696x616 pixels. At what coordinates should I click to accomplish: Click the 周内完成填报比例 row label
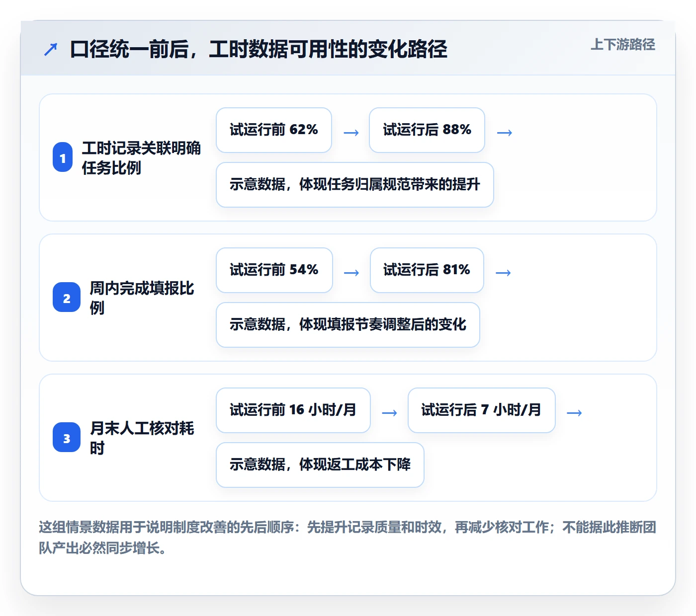pos(142,298)
